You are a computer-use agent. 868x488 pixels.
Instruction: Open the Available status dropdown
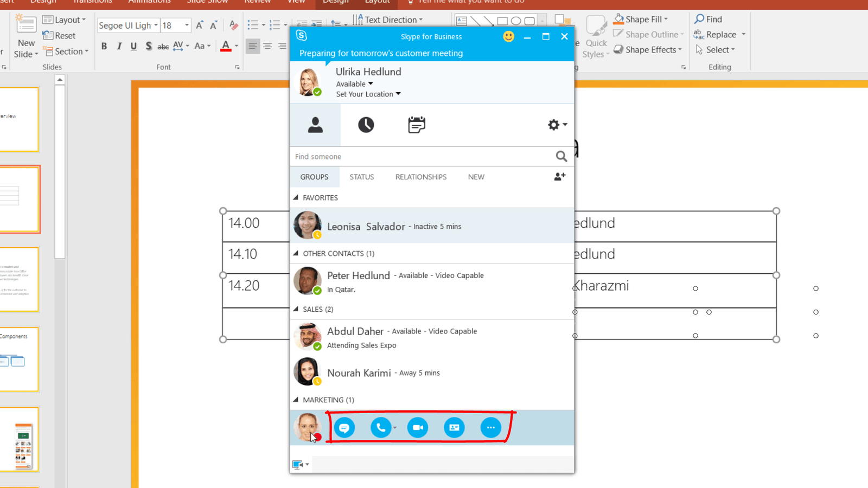point(354,84)
